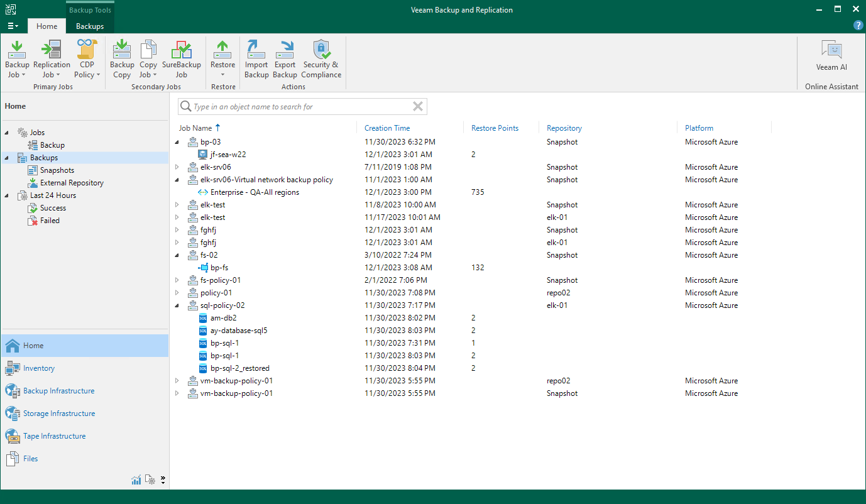This screenshot has width=866, height=504.
Task: Select the Snapshots node under Backups
Action: (57, 170)
